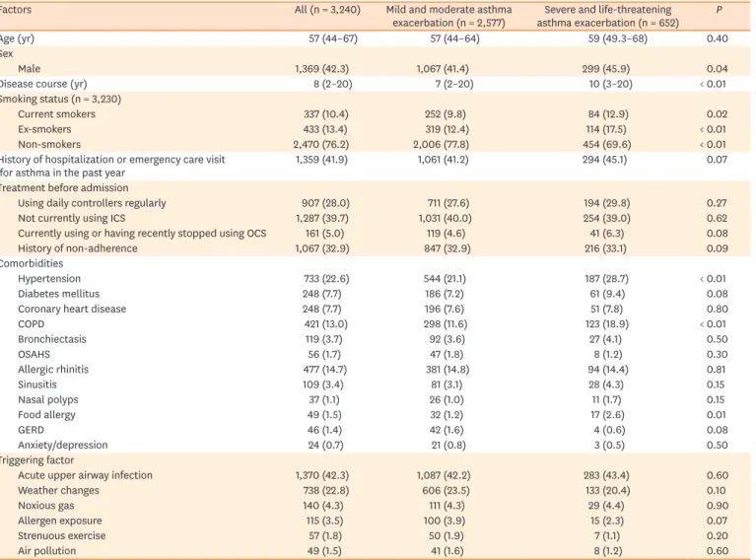Viewport: 756px width, 560px height.
Task: Click the 'Anxiety/depression' row label
Action: click(x=63, y=446)
